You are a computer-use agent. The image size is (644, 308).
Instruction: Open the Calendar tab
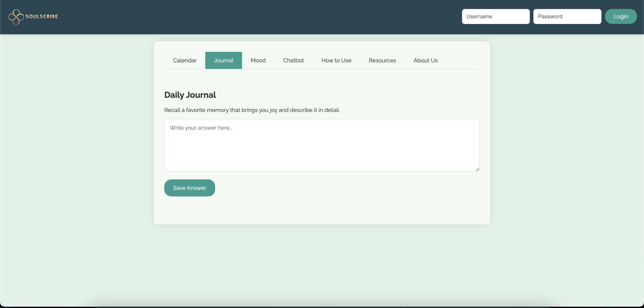coord(184,60)
